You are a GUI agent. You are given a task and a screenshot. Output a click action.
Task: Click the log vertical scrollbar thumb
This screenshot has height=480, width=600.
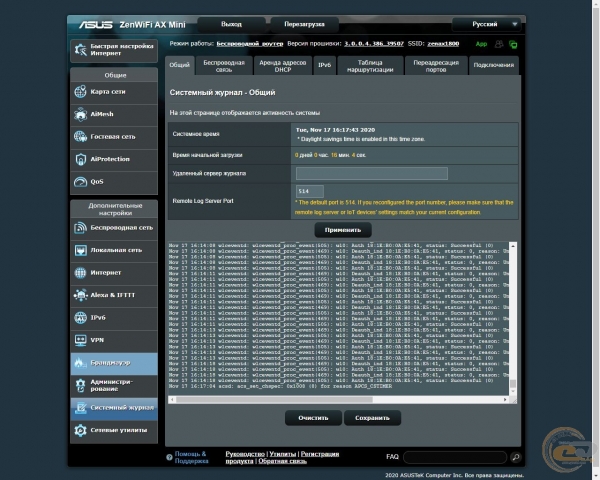(x=513, y=383)
